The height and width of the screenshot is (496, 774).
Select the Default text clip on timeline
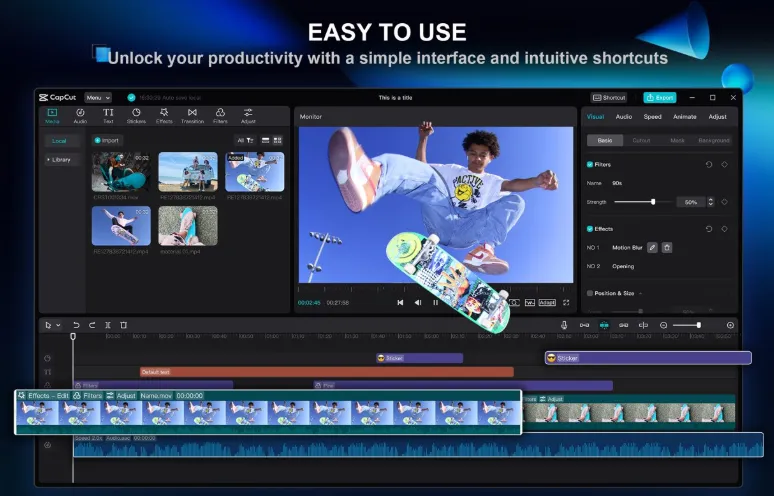click(327, 372)
